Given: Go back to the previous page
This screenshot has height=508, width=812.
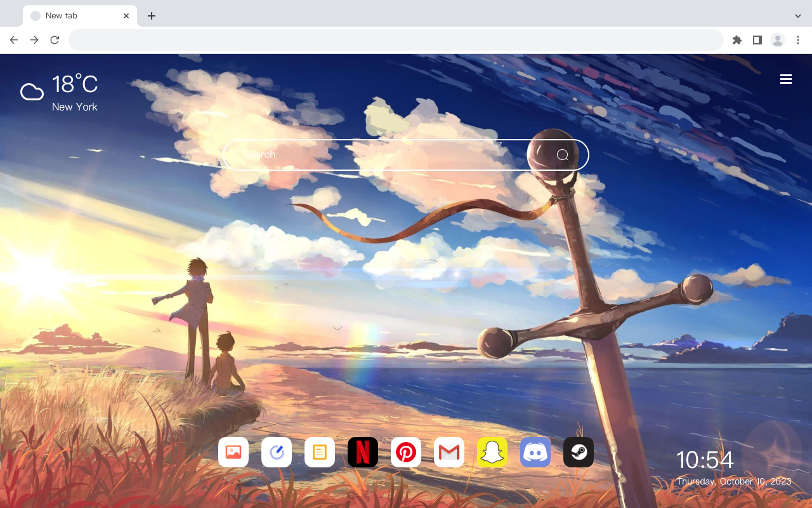Looking at the screenshot, I should (x=14, y=40).
